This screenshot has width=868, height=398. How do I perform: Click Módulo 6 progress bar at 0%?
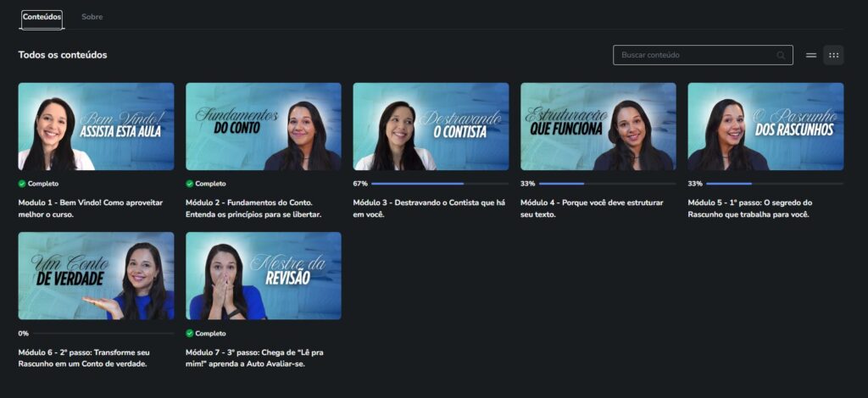[103, 333]
